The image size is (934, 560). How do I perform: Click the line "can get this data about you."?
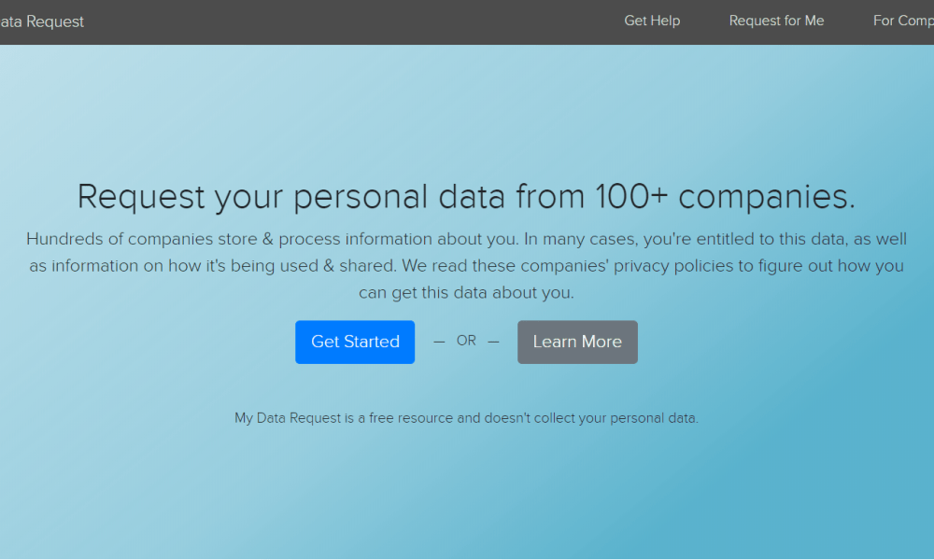(x=466, y=293)
